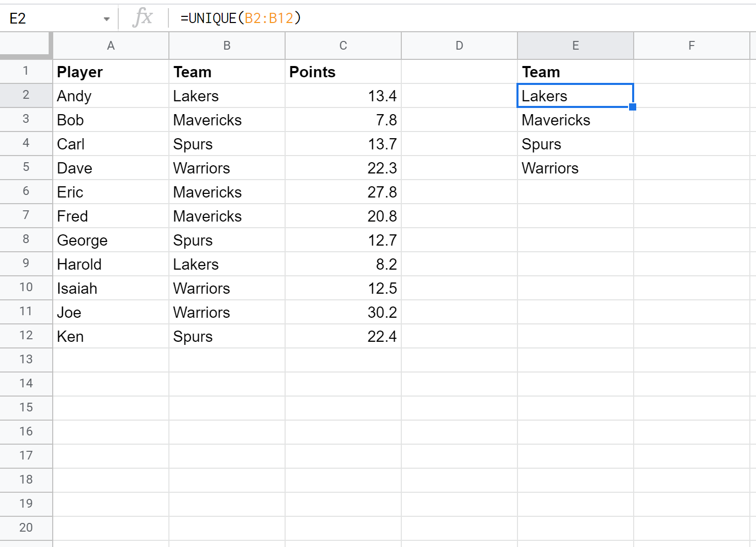This screenshot has height=547, width=756.
Task: Open the Name box dropdown arrow
Action: 106,19
